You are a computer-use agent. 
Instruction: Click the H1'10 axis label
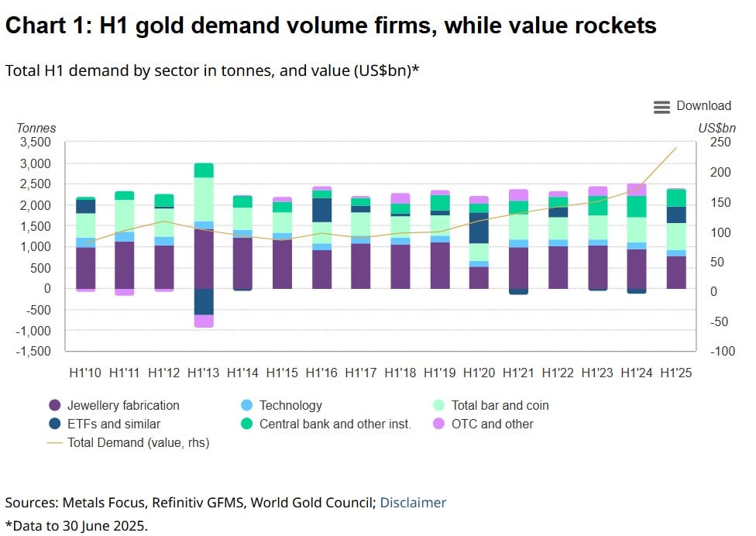[x=85, y=373]
